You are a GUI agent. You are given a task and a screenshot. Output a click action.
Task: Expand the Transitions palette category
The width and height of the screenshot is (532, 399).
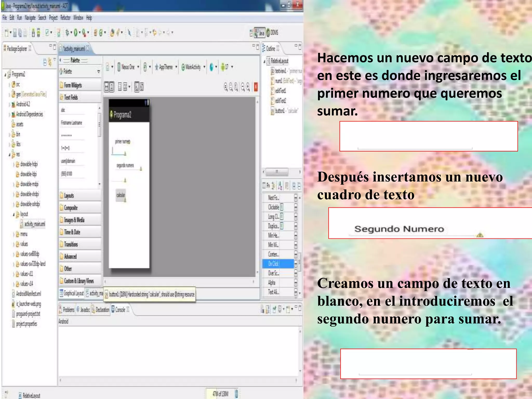click(80, 244)
